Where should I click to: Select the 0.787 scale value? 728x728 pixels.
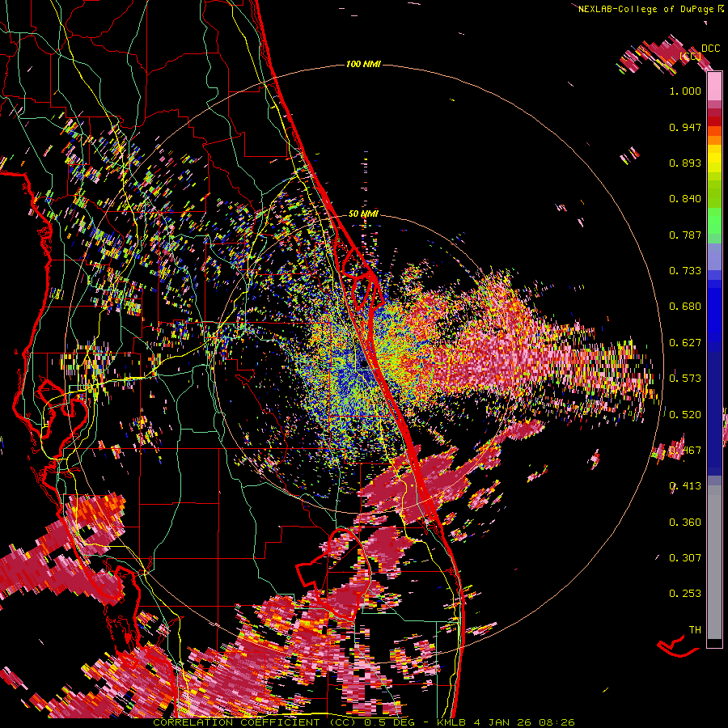click(685, 235)
